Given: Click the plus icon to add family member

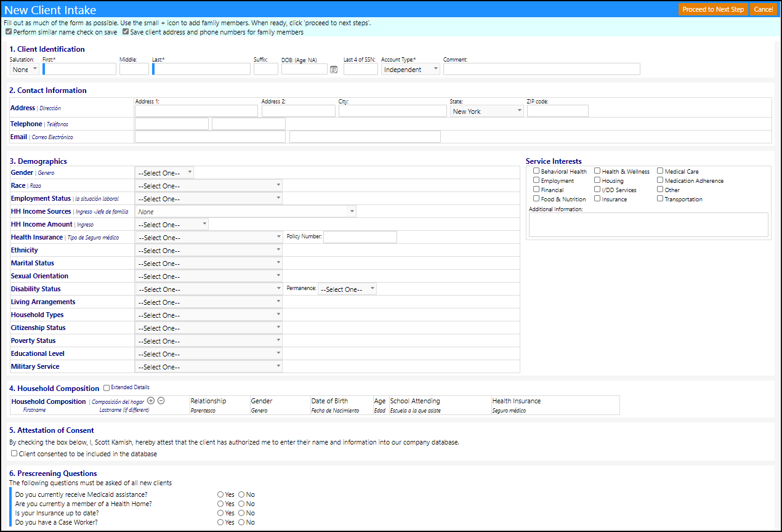Looking at the screenshot, I should pos(151,401).
